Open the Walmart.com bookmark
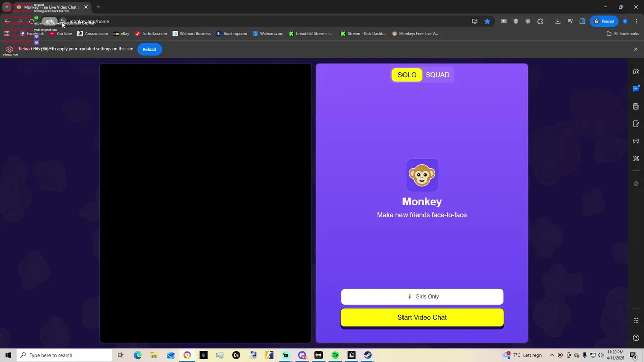Image resolution: width=644 pixels, height=362 pixels. point(268,34)
